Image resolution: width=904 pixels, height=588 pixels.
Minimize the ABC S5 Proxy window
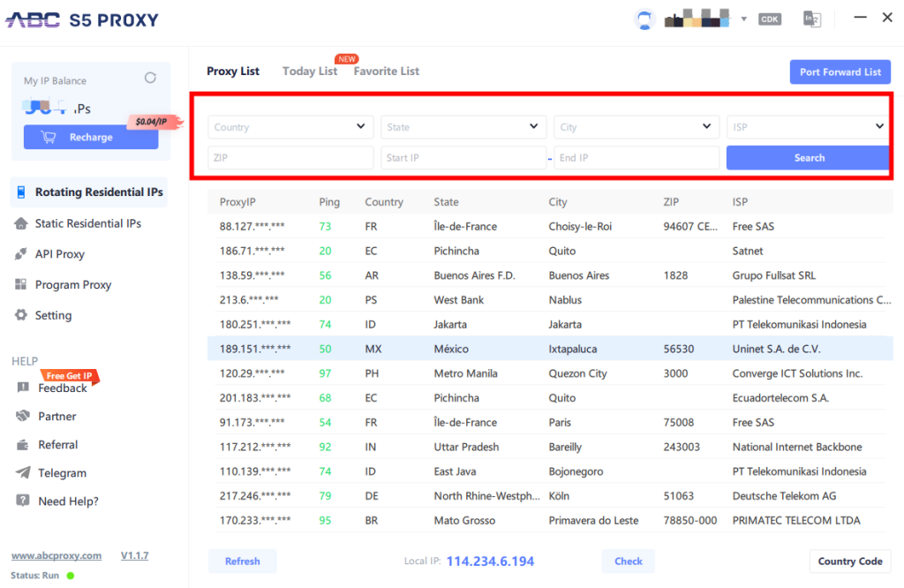[x=860, y=18]
